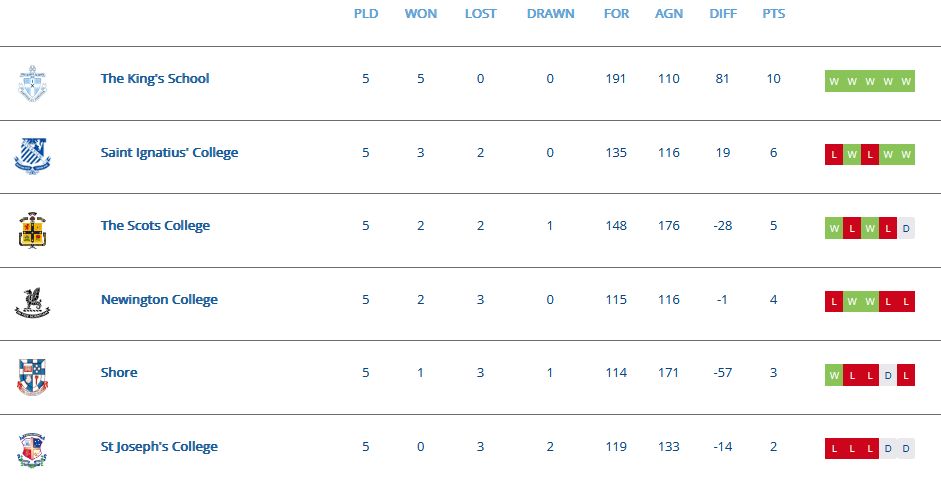
Task: Open Saint Ignatius' College team link
Action: pos(169,152)
